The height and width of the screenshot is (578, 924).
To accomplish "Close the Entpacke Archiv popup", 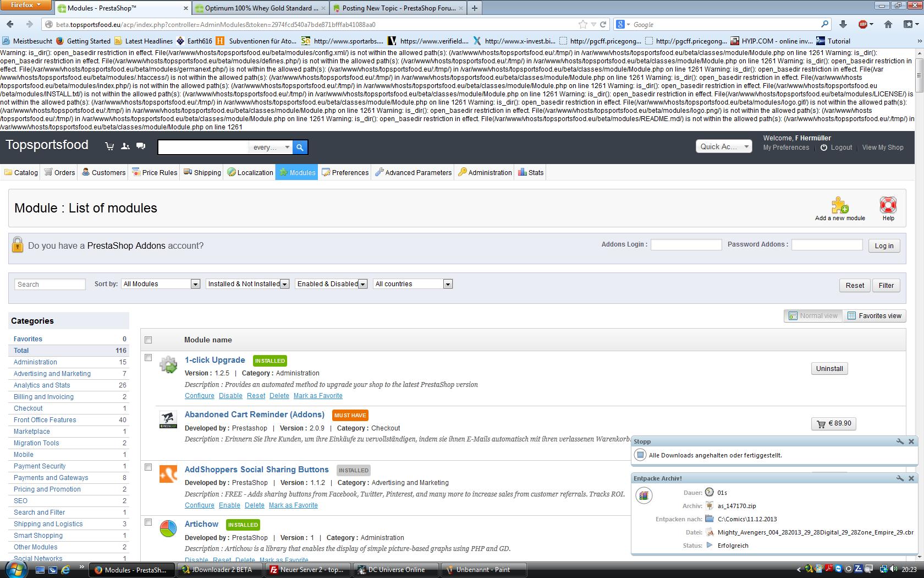I will 911,478.
